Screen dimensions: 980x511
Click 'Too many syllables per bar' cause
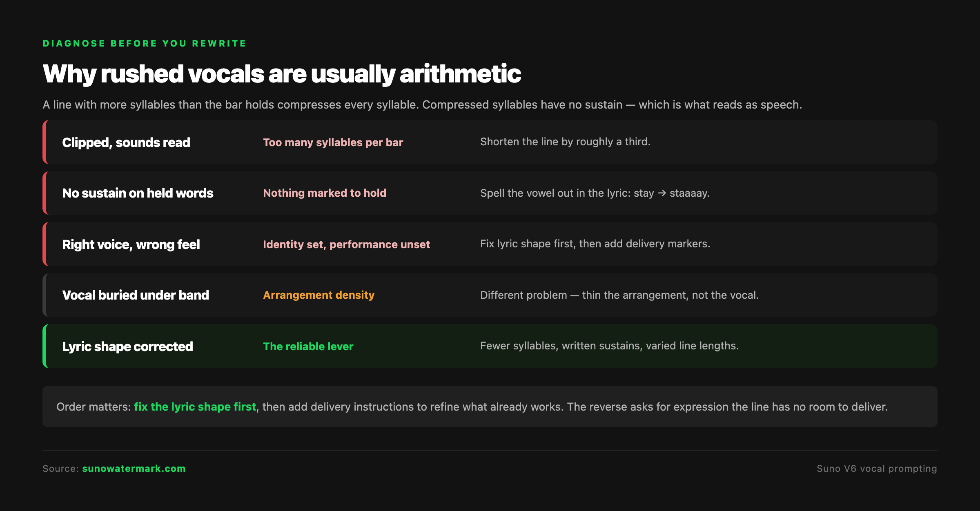[x=333, y=142]
